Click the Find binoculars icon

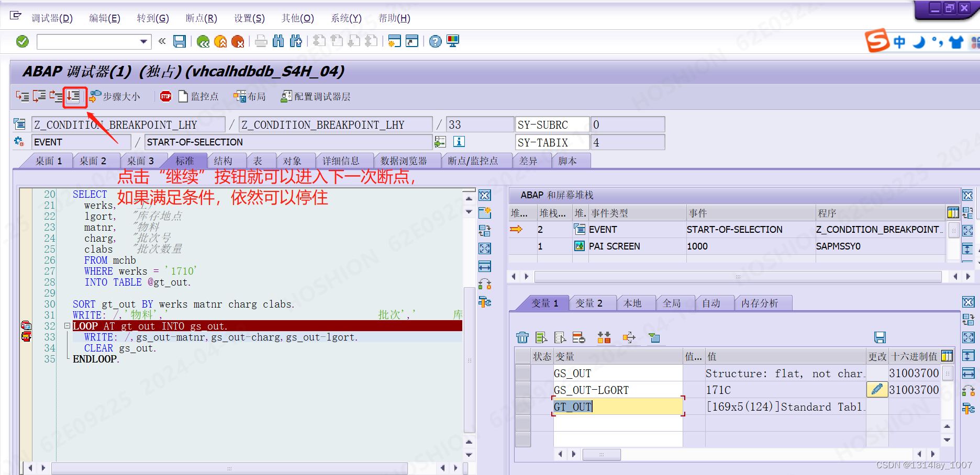click(x=279, y=41)
